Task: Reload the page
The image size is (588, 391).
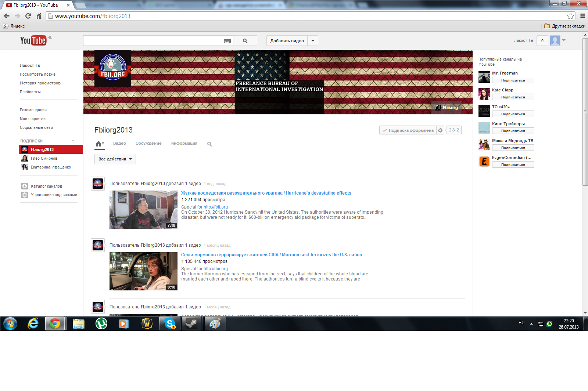Action: (28, 16)
